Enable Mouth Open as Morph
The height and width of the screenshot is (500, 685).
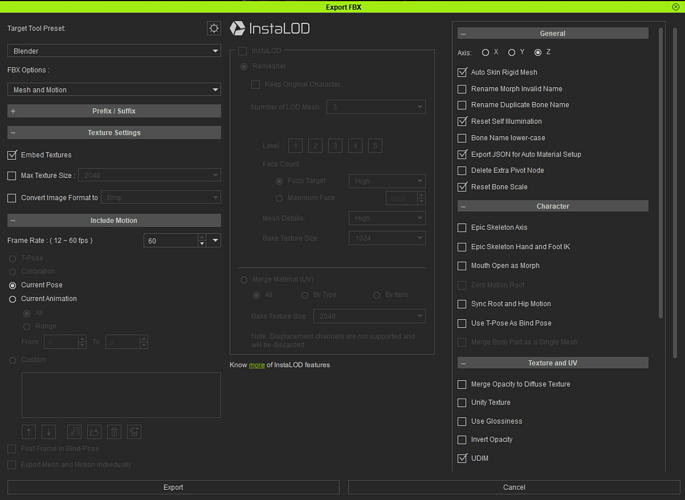(x=462, y=266)
